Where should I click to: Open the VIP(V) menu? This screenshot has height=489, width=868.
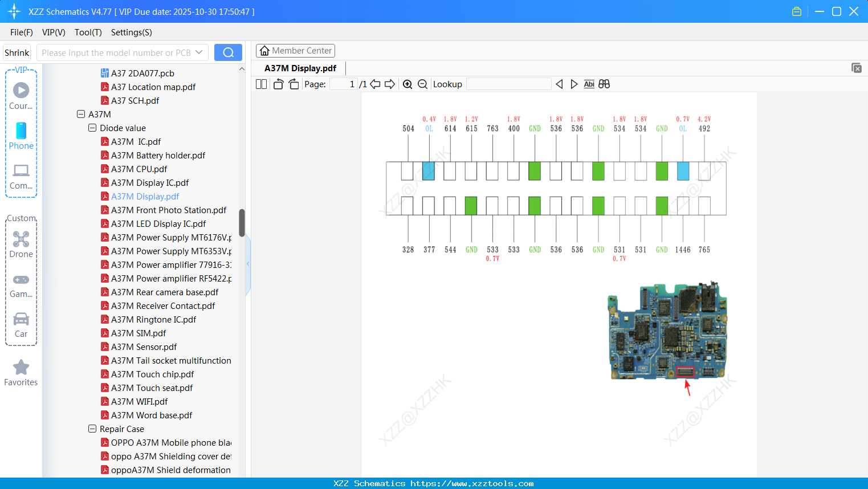[x=54, y=32]
